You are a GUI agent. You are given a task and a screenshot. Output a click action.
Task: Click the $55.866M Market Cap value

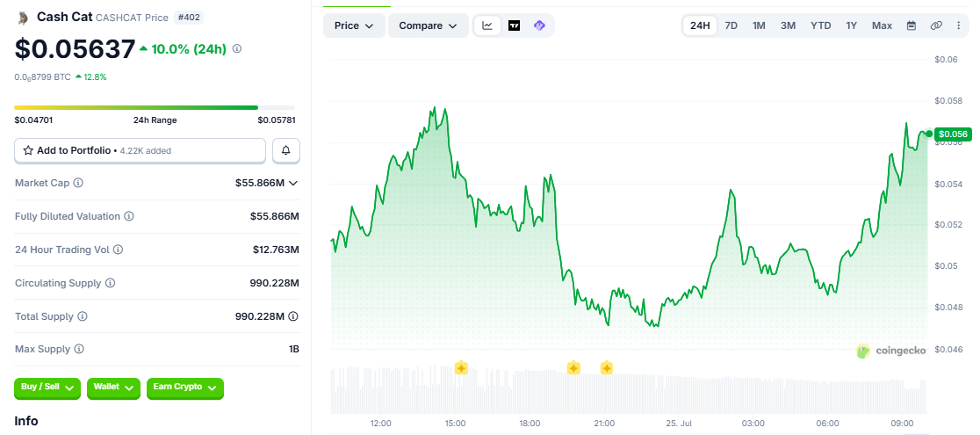(260, 183)
